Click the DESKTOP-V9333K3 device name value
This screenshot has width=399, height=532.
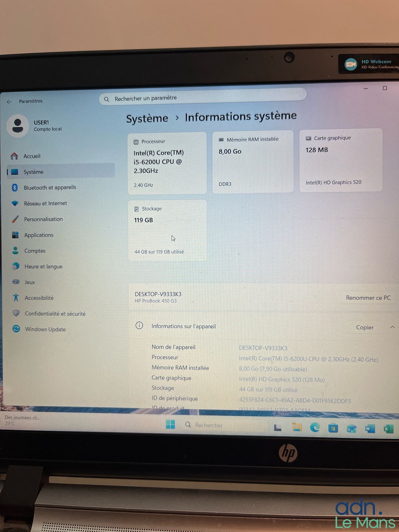pyautogui.click(x=263, y=348)
